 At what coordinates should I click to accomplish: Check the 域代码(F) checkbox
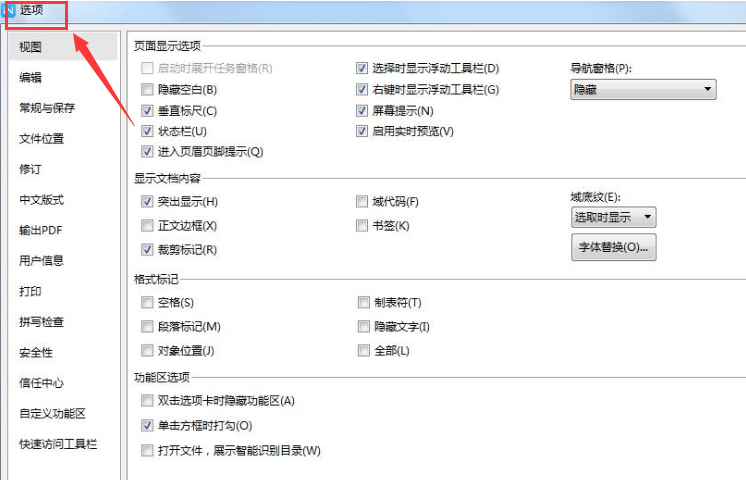click(x=362, y=201)
